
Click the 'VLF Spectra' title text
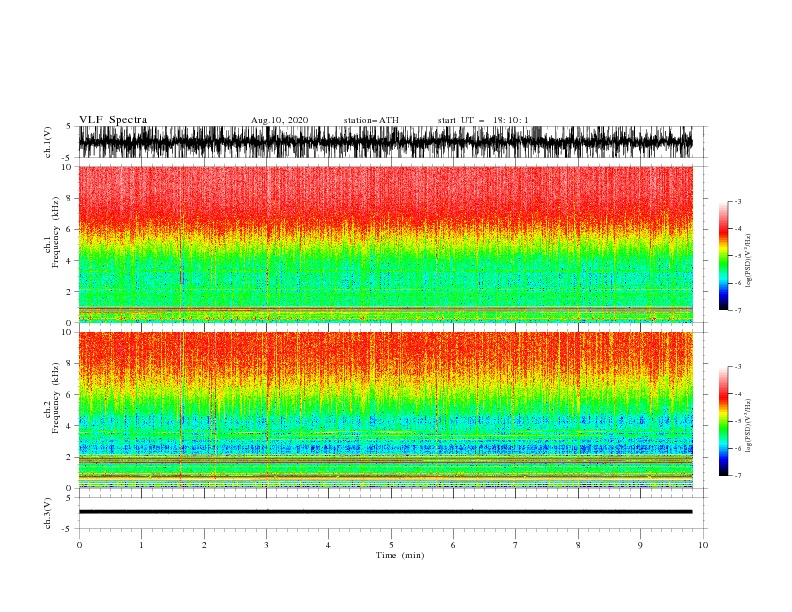113,120
